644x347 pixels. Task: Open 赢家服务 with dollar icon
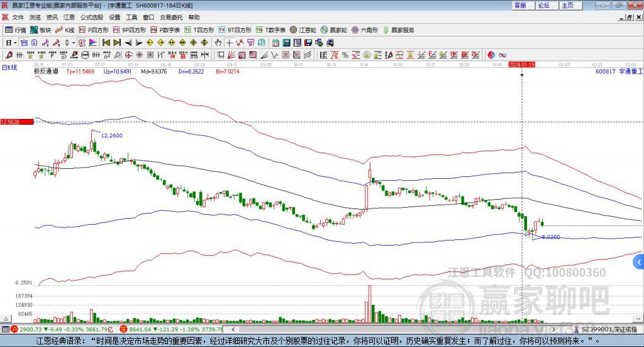pos(398,30)
